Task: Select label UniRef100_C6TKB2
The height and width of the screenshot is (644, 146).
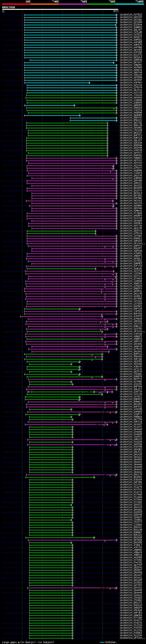Action: (131, 236)
